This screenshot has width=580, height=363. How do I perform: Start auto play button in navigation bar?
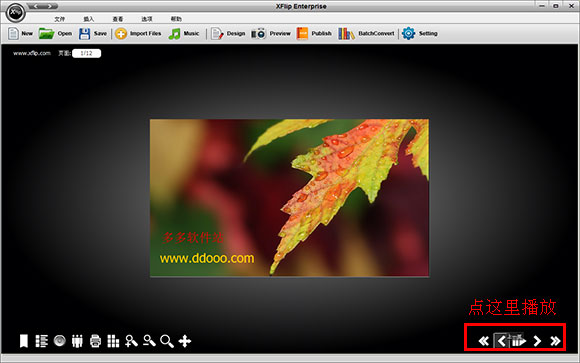(519, 340)
